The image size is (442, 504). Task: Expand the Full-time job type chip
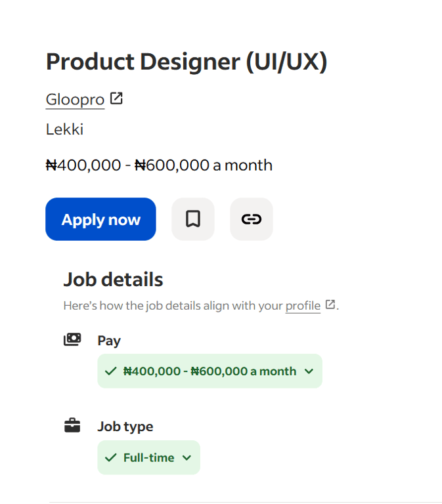149,457
